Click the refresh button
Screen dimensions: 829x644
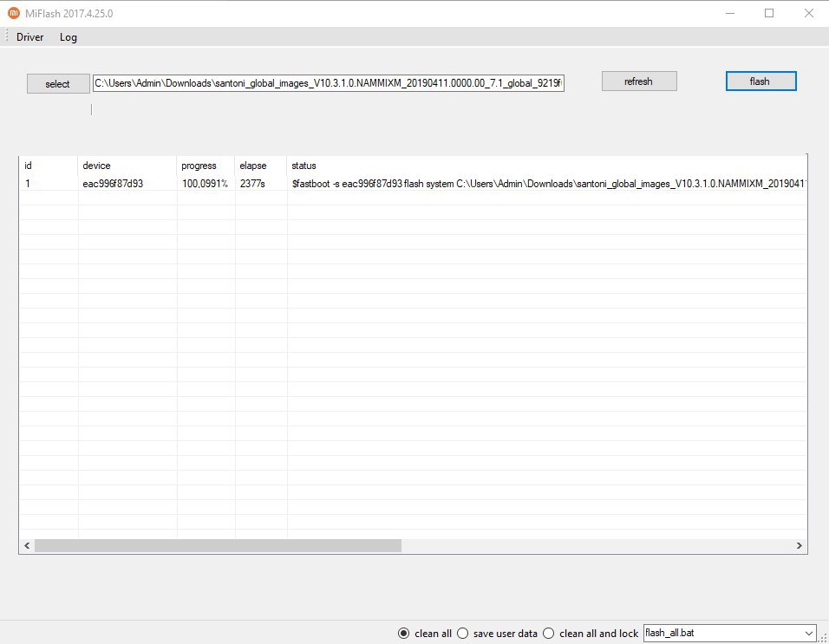(x=639, y=81)
